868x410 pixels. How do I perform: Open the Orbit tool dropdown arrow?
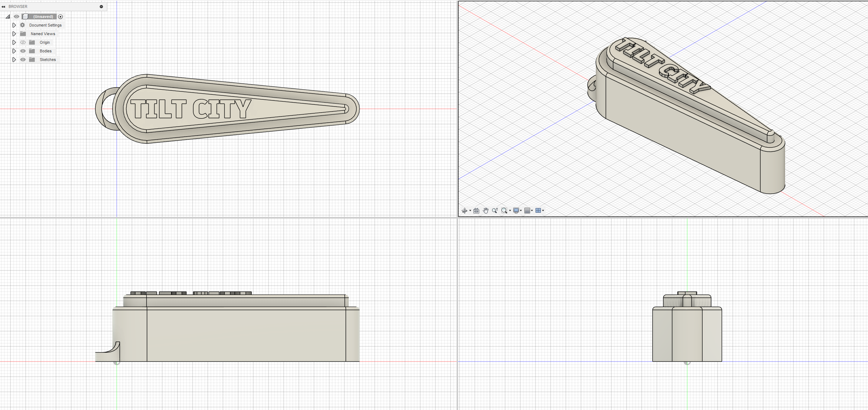(470, 211)
